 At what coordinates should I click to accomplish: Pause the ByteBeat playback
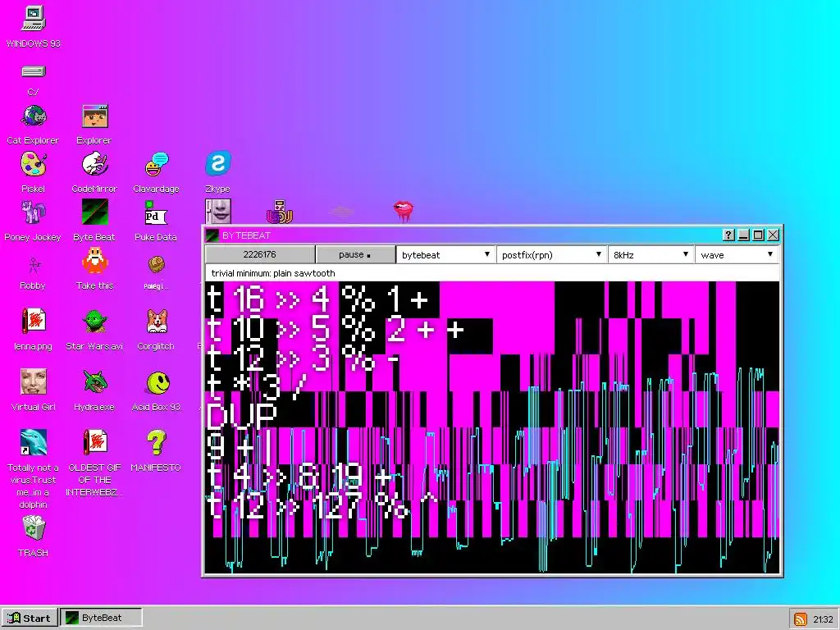coord(355,254)
